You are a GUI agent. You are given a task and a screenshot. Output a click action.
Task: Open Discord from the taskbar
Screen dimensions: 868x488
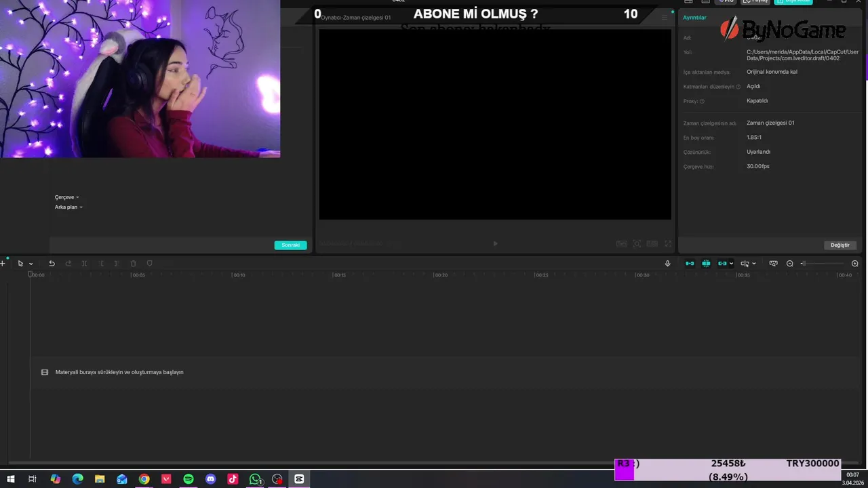coord(210,479)
